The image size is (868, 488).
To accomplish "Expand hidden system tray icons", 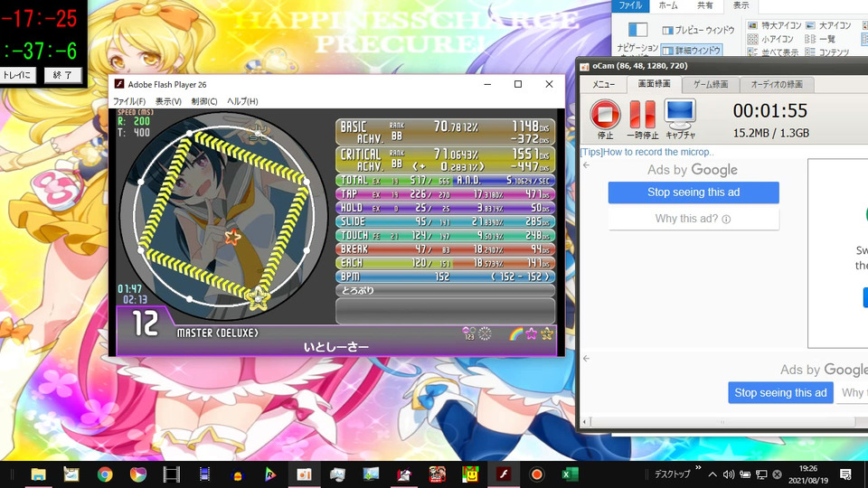I will pyautogui.click(x=712, y=474).
